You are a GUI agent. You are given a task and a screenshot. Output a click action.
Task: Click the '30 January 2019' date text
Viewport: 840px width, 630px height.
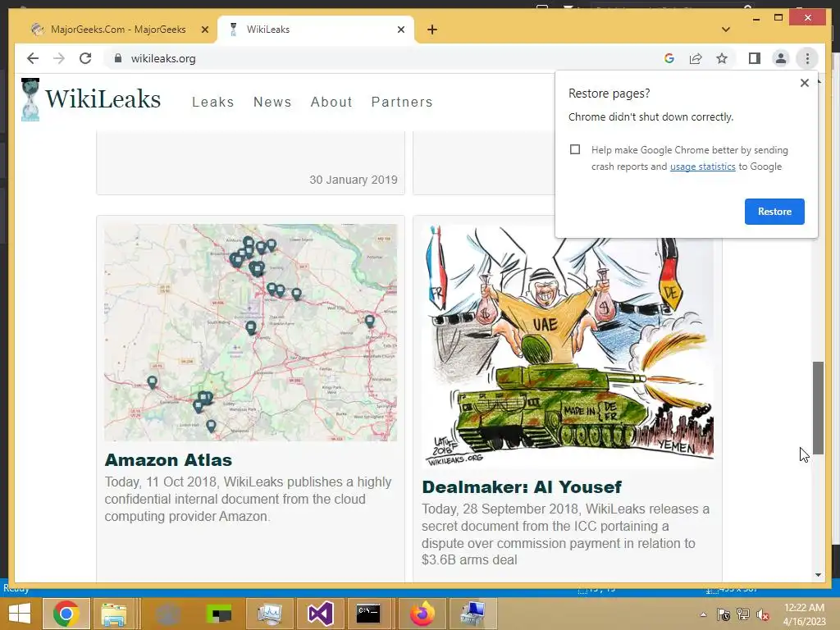pyautogui.click(x=354, y=180)
